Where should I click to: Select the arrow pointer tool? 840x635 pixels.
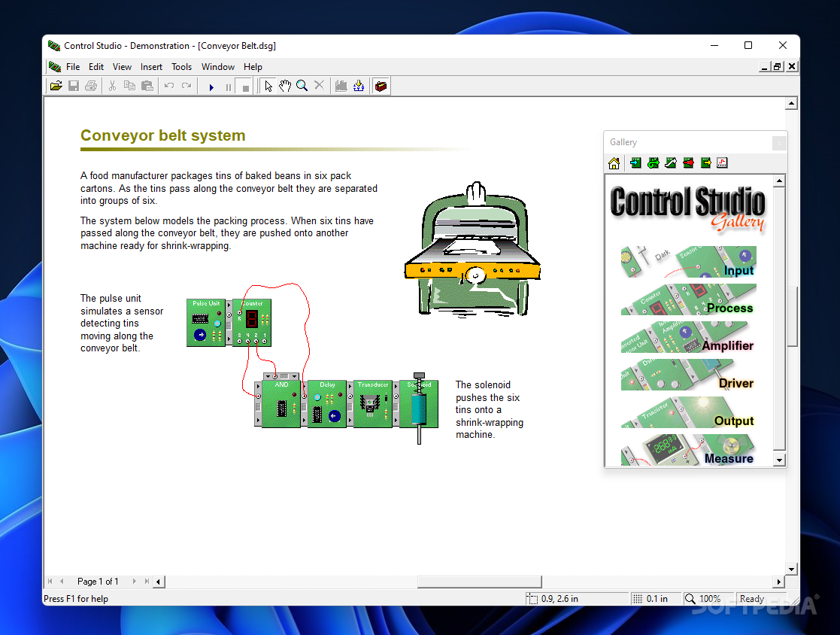(268, 86)
